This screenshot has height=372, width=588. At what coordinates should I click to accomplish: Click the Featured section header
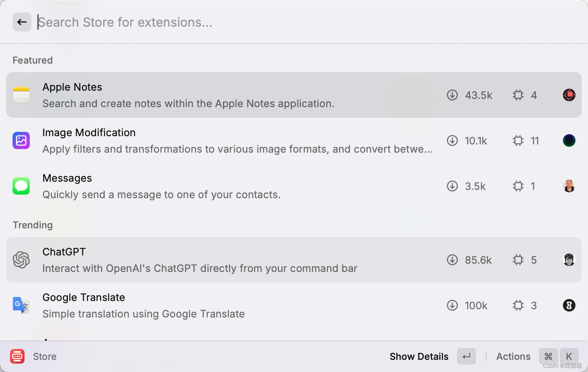pyautogui.click(x=33, y=60)
